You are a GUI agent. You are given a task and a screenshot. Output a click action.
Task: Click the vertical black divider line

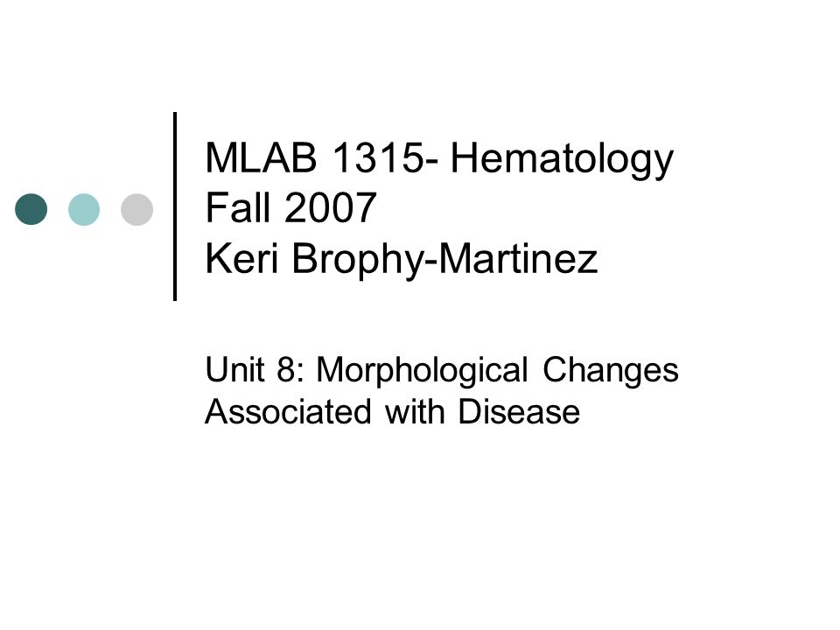tap(175, 206)
